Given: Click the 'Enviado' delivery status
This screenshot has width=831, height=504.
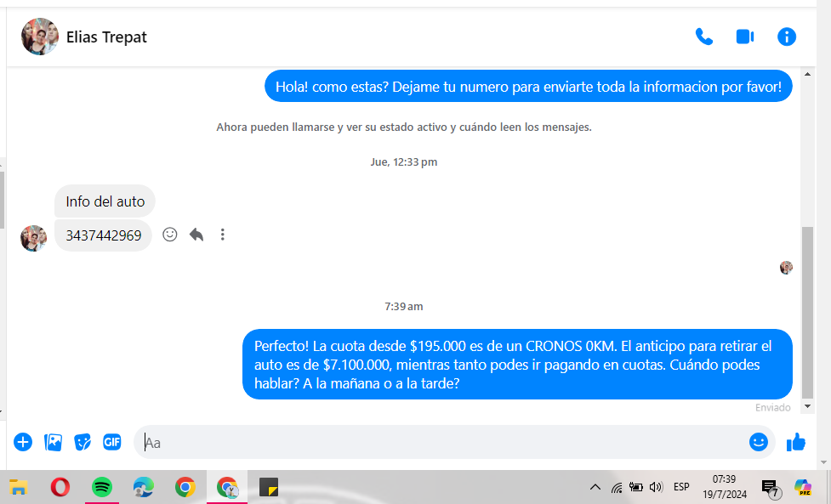Looking at the screenshot, I should (x=772, y=408).
